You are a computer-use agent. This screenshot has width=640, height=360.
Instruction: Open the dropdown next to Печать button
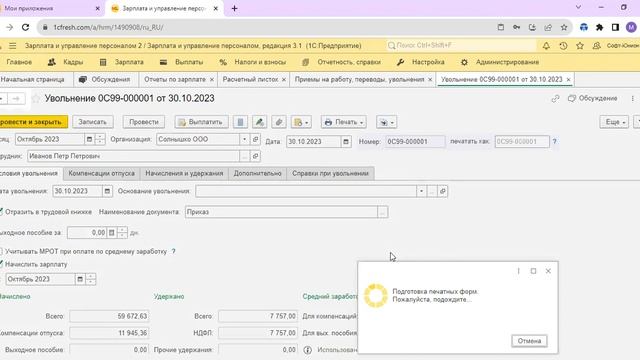pos(386,122)
